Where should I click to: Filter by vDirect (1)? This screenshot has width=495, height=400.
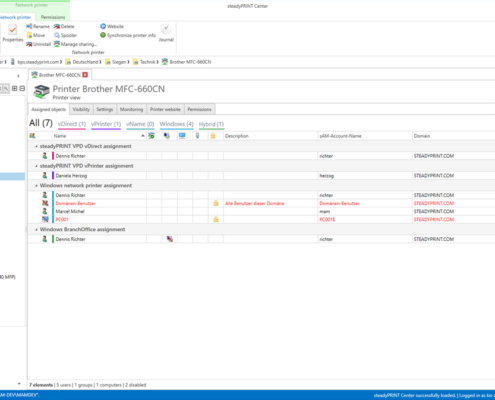(72, 124)
